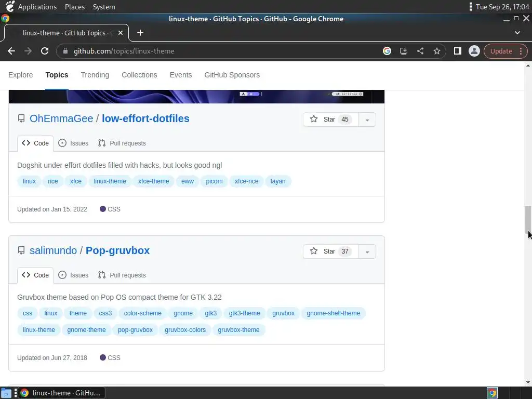This screenshot has width=532, height=399.
Task: Go to the Trending section
Action: 95,75
